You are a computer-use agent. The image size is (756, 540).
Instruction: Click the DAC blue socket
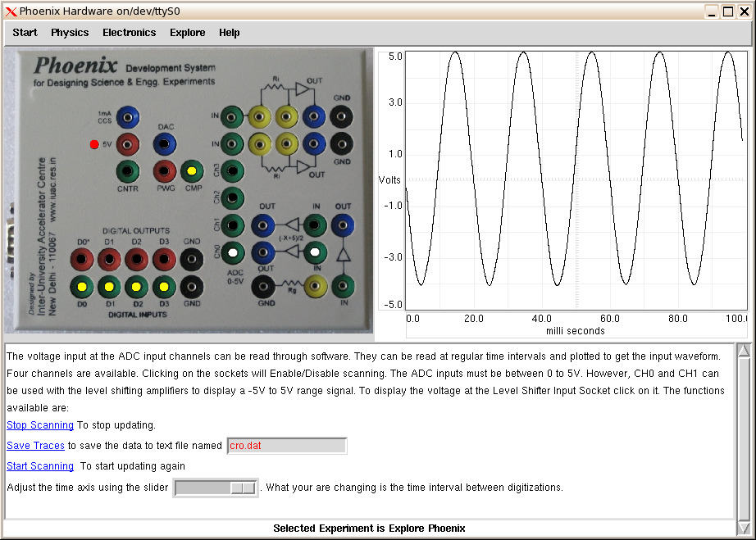[x=165, y=144]
